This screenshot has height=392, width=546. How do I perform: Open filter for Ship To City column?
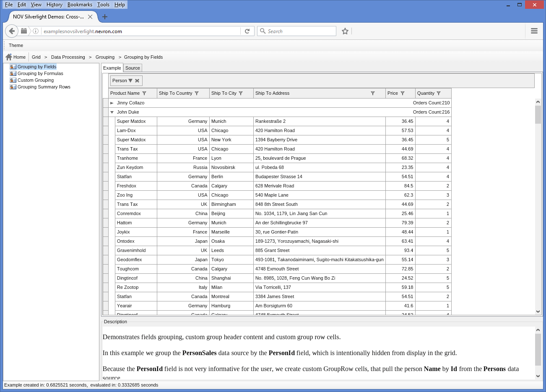pos(241,93)
